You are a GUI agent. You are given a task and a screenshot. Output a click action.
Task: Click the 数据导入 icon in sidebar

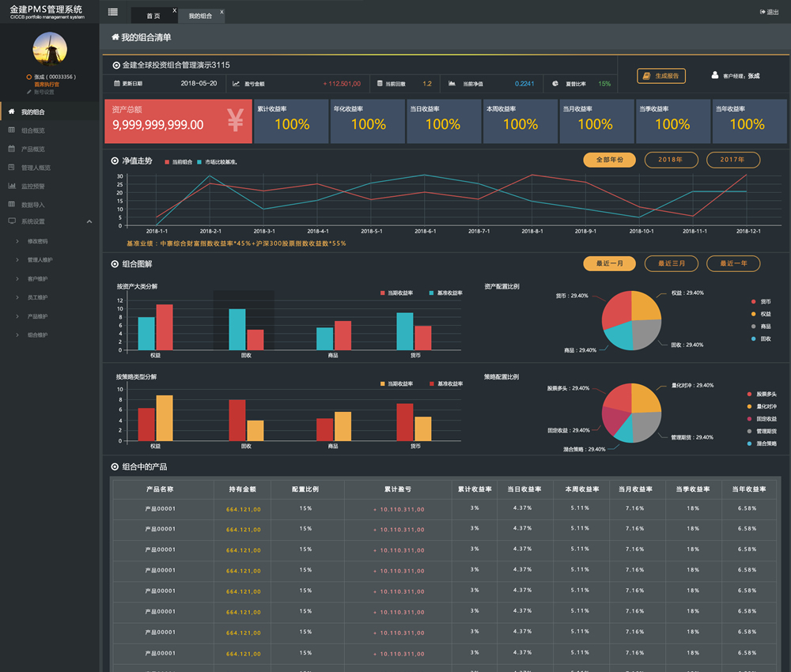[x=11, y=204]
